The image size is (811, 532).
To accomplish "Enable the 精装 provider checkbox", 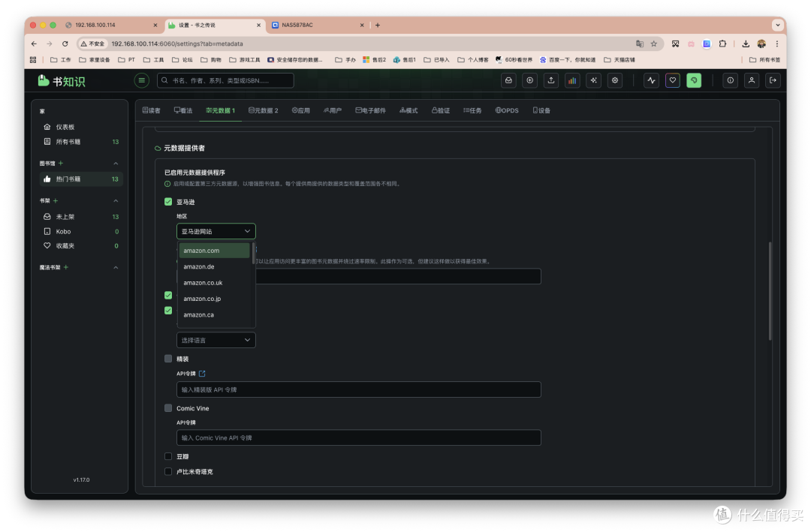I will tap(168, 358).
